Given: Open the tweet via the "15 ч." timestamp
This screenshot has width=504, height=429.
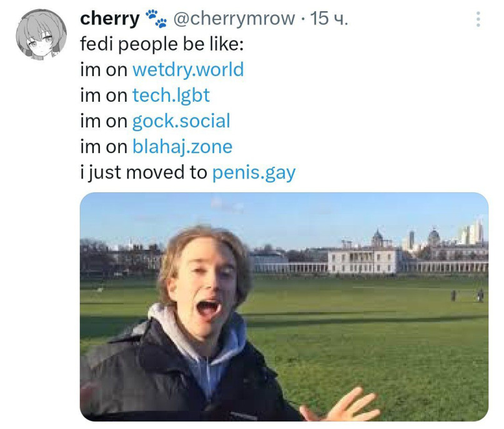Looking at the screenshot, I should click(x=329, y=19).
